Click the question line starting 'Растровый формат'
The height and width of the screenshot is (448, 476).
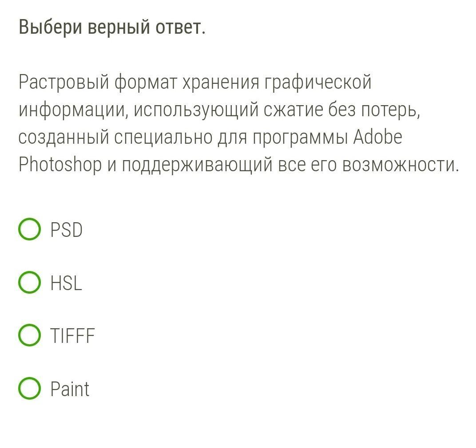(x=195, y=82)
